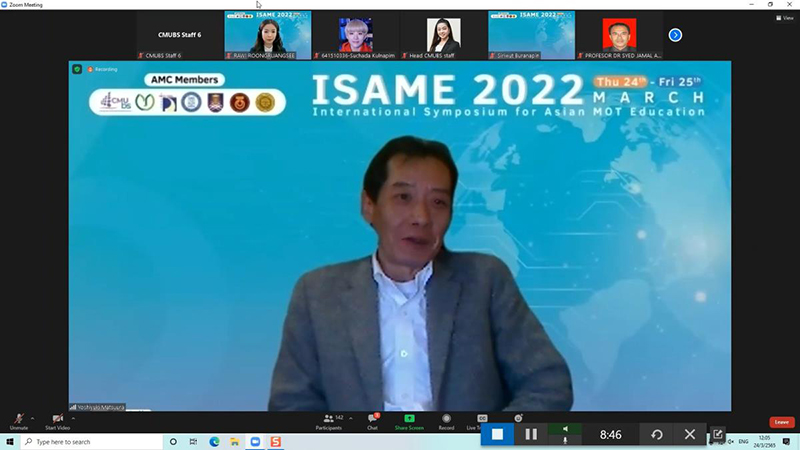
Task: Open Live Transcript CC button
Action: pos(481,419)
